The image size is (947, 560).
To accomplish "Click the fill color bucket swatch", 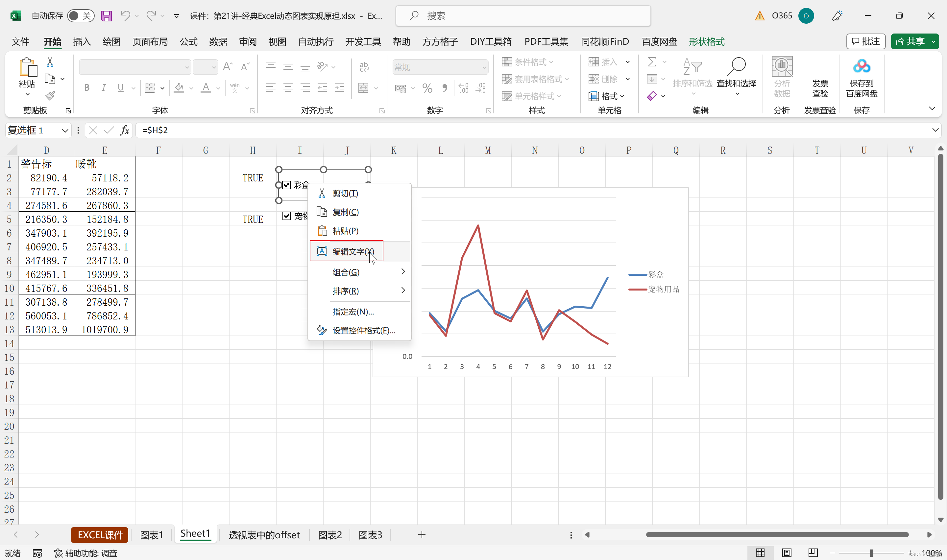I will pos(179,88).
